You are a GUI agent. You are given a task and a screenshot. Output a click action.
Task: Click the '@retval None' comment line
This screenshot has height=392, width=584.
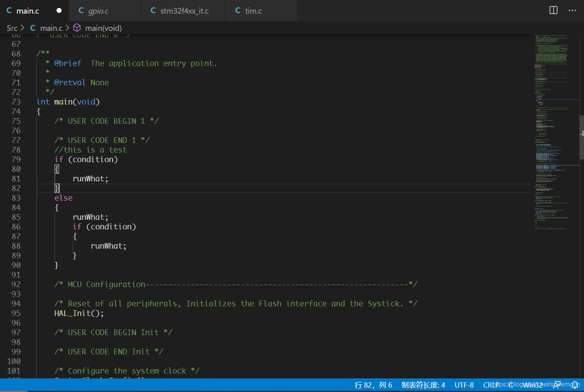pyautogui.click(x=77, y=82)
